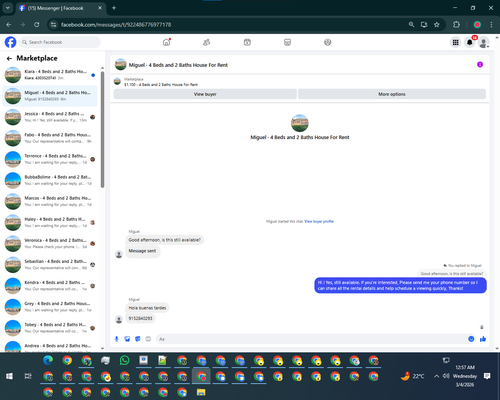Open Grey's conversation

pos(50,307)
